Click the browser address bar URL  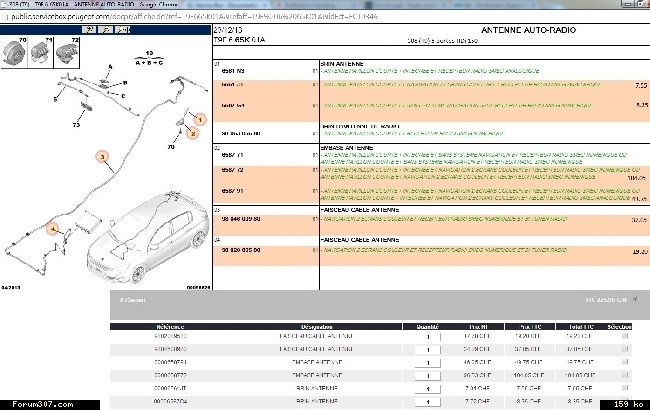[x=194, y=17]
